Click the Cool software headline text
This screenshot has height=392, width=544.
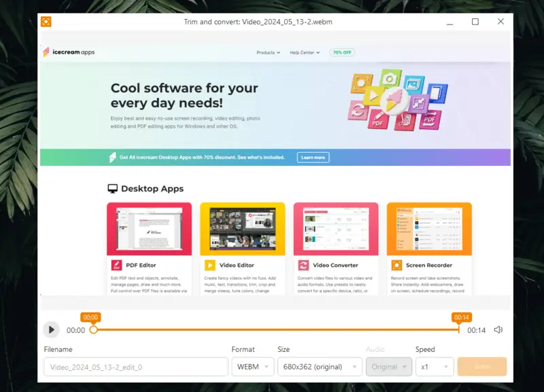[x=184, y=95]
